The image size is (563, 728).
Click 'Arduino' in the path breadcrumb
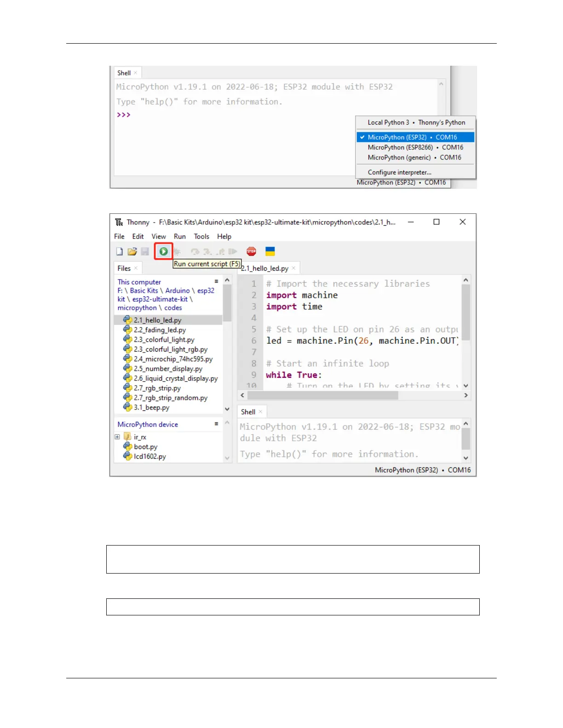point(178,290)
